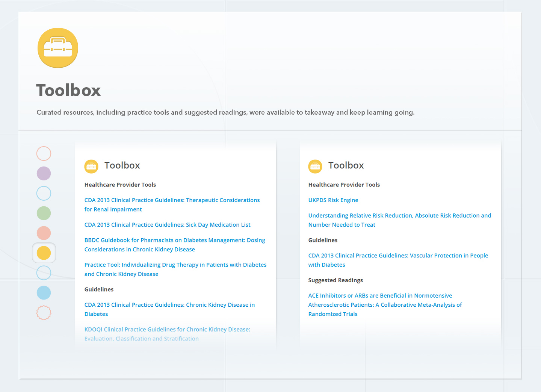Open Sick Day Medication List guideline
The height and width of the screenshot is (392, 541).
(x=167, y=225)
